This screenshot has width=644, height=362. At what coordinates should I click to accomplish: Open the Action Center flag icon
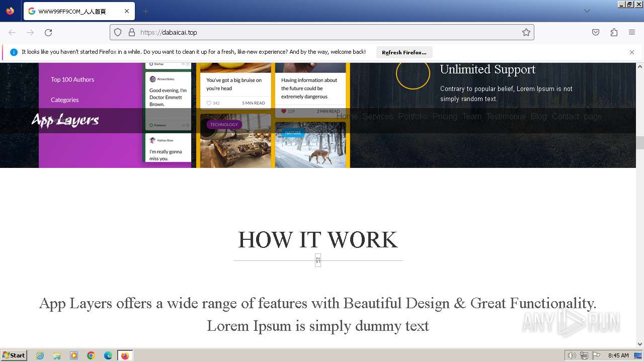coord(596,355)
